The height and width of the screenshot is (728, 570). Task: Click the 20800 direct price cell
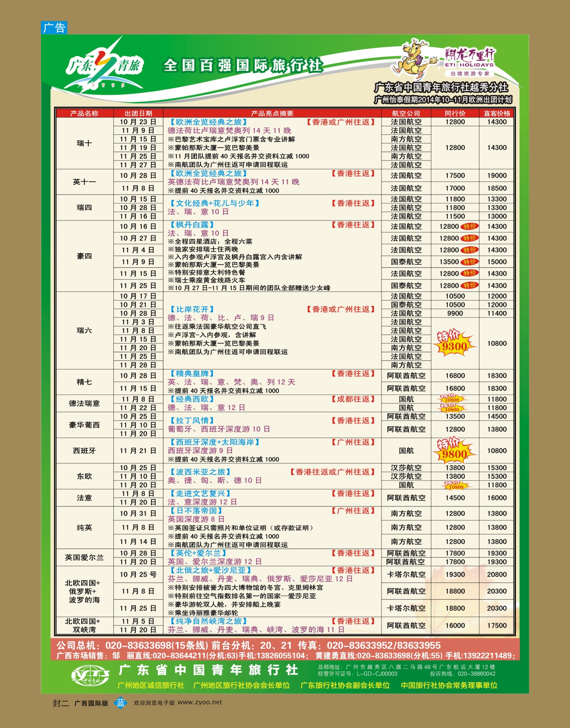[x=497, y=575]
